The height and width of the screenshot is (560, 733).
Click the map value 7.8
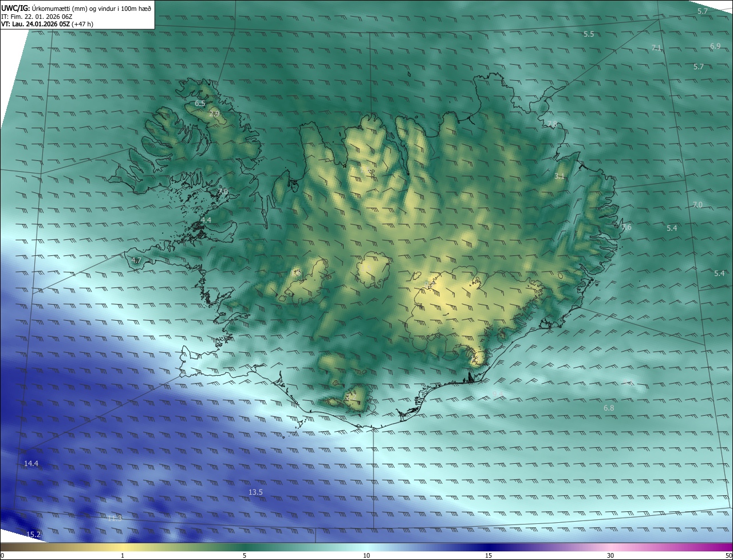[552, 124]
